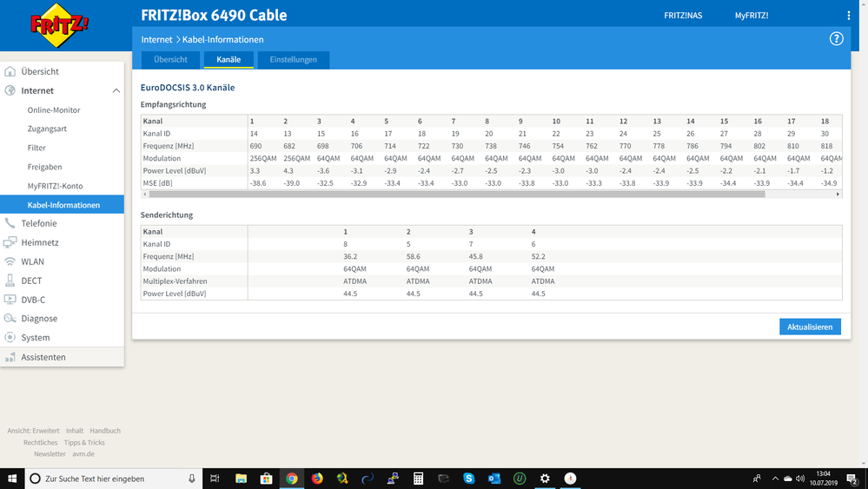Open File Explorer from taskbar
Screen dimensions: 868x489
(x=241, y=479)
